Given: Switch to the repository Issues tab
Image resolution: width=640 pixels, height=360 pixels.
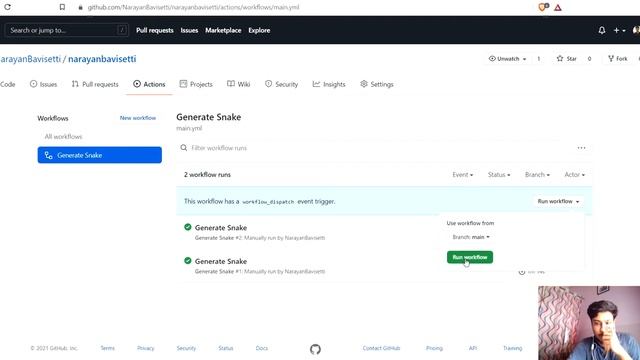Looking at the screenshot, I should (x=43, y=84).
